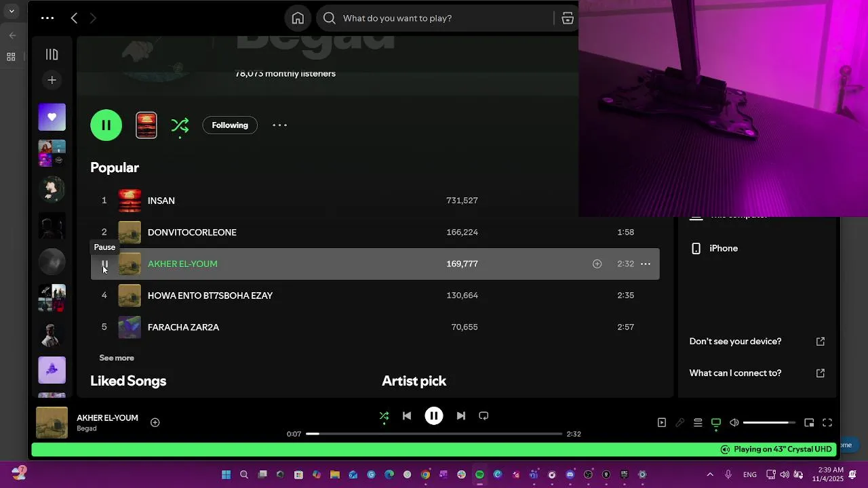Open 'Don't see your device?' link
The height and width of the screenshot is (488, 868).
coord(757,341)
